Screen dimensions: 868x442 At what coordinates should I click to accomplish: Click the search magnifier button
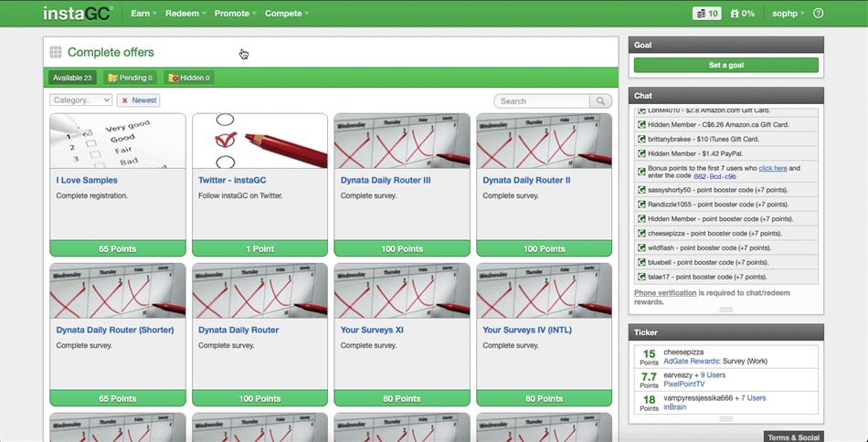(600, 101)
